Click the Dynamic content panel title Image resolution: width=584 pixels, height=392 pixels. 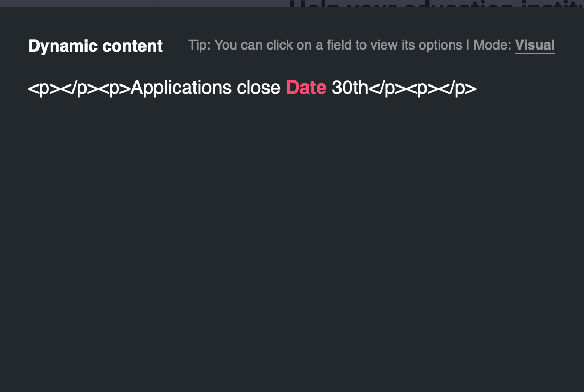tap(95, 46)
